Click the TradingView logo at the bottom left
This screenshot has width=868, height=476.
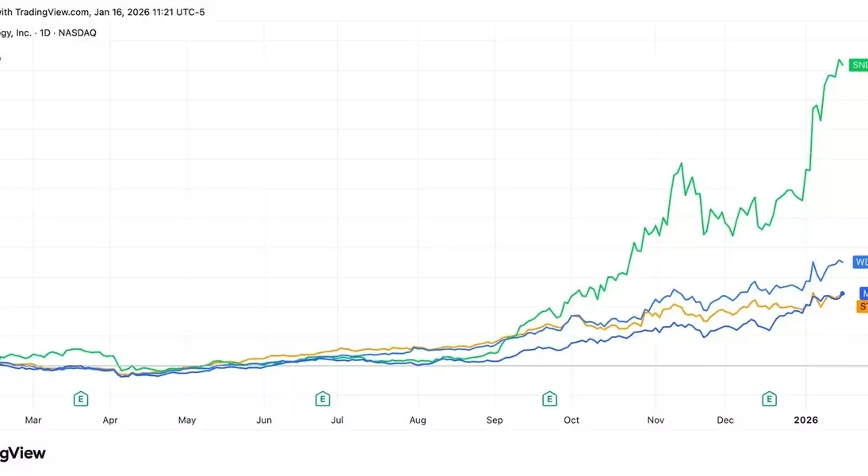(x=22, y=454)
